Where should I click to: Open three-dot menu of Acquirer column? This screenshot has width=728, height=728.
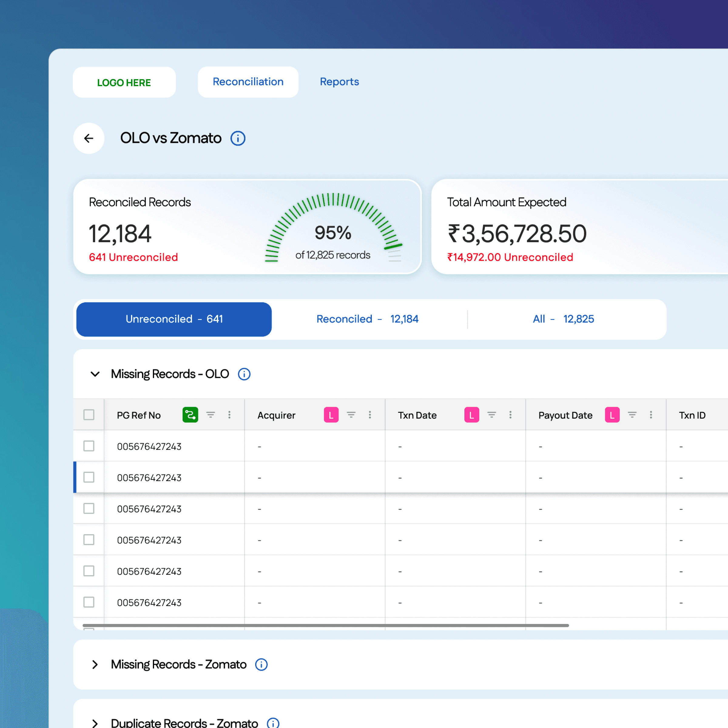tap(370, 415)
